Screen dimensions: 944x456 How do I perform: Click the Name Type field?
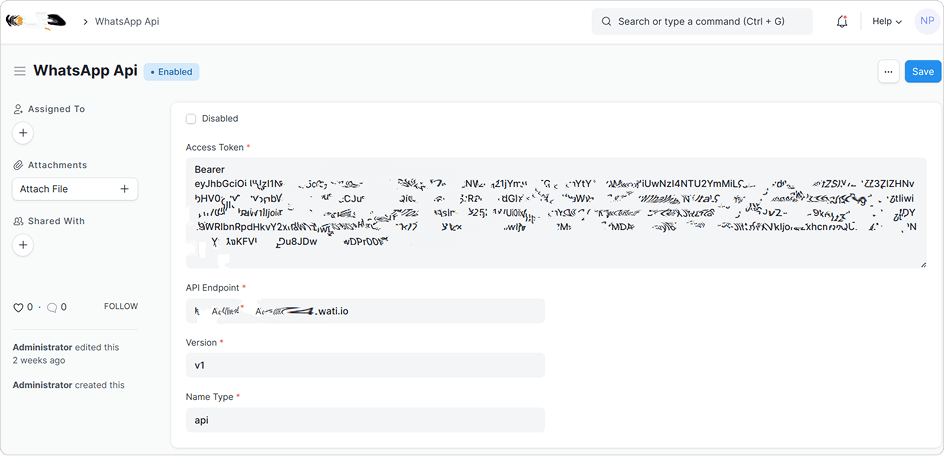365,420
